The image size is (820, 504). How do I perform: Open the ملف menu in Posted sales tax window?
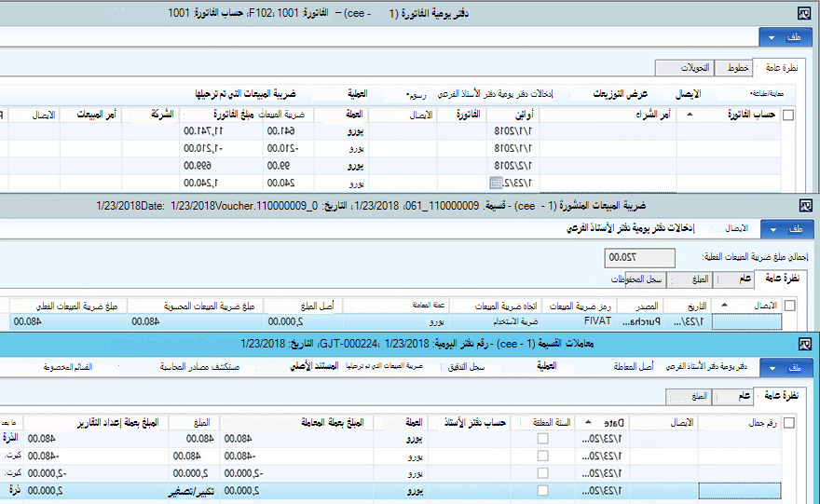click(787, 229)
